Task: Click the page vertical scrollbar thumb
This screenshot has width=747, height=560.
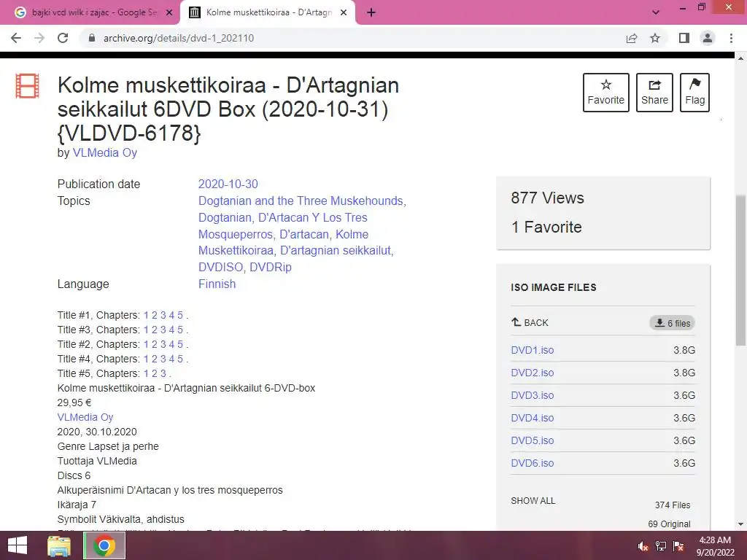Action: coord(740,270)
